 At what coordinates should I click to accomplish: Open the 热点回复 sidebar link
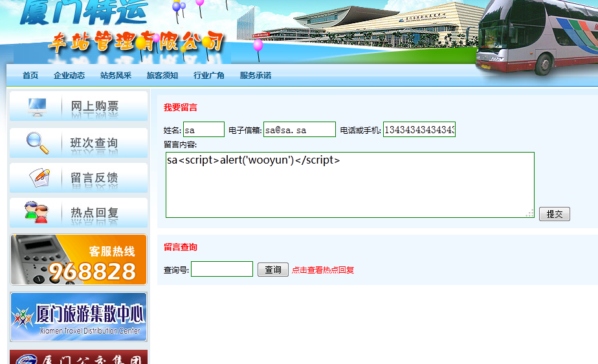coord(78,213)
